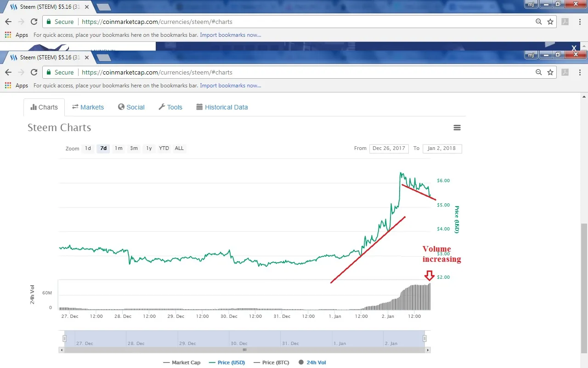
Task: Click navigator scrollbar left arrow
Action: pyautogui.click(x=61, y=350)
